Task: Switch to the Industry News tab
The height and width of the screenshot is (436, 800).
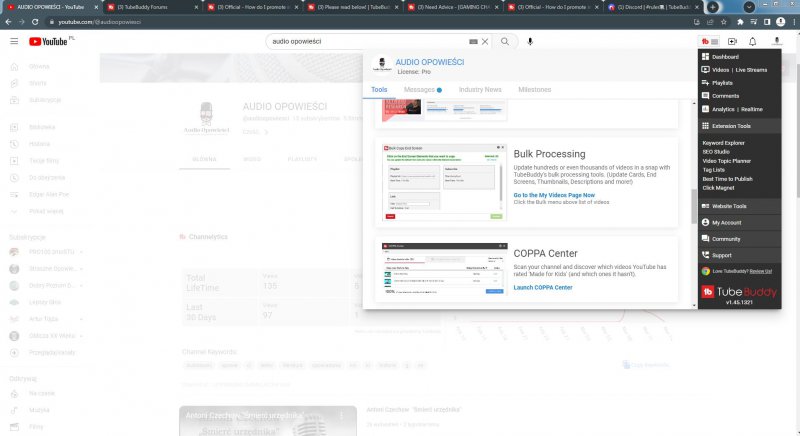Action: 480,90
